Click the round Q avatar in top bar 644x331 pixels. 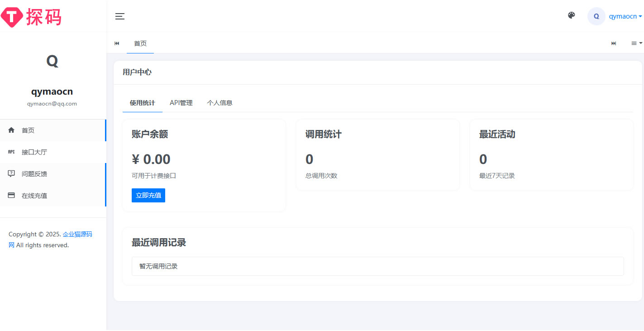pyautogui.click(x=596, y=16)
